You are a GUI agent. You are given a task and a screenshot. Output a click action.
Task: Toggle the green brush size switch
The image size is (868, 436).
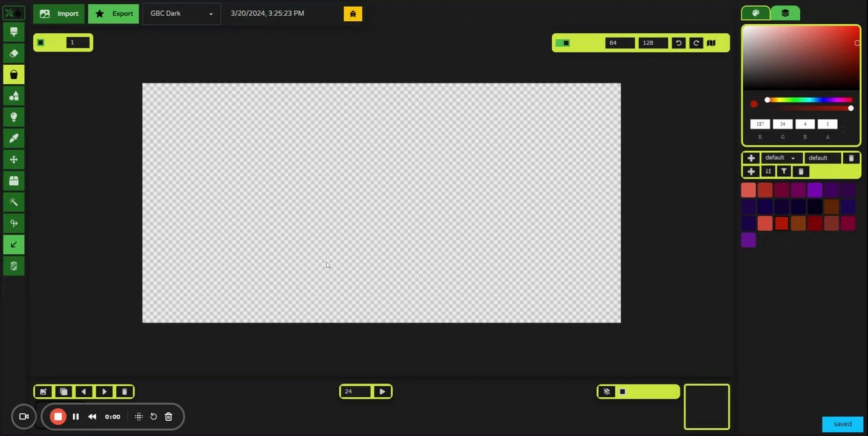point(41,42)
